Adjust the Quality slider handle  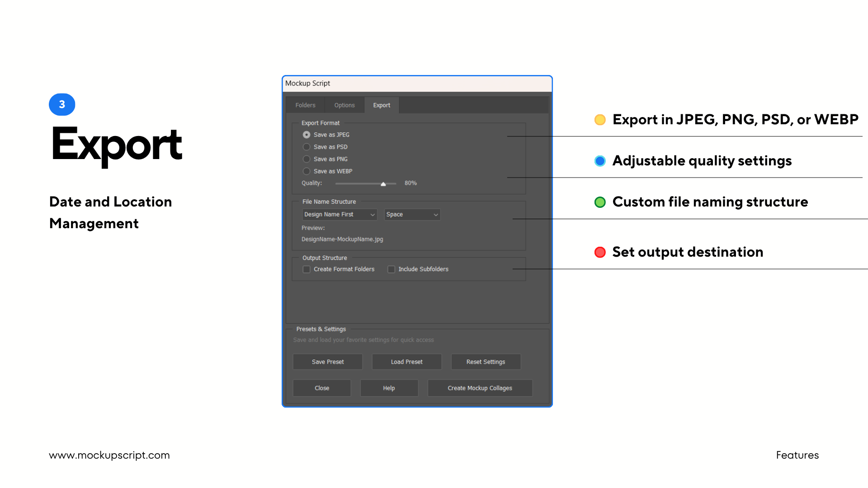coord(383,184)
